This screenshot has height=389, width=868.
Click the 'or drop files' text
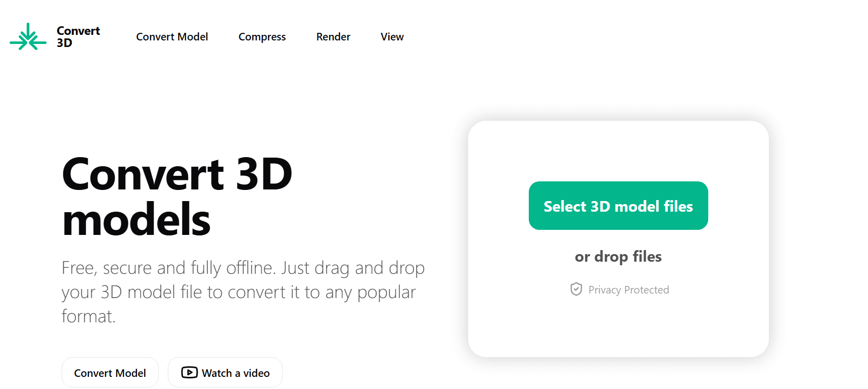pyautogui.click(x=618, y=257)
